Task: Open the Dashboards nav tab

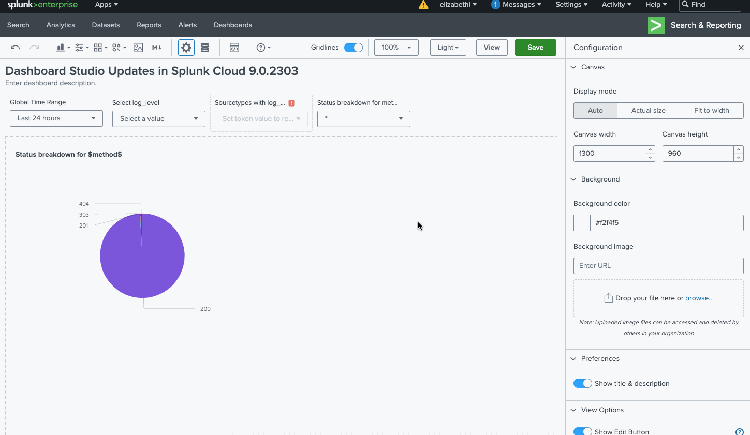Action: (x=232, y=24)
